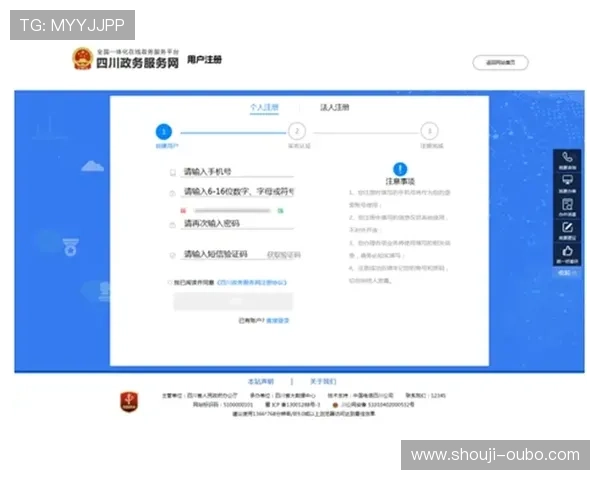Focus the 请输入6-16位数字 password field
Image resolution: width=600 pixels, height=480 pixels.
237,191
